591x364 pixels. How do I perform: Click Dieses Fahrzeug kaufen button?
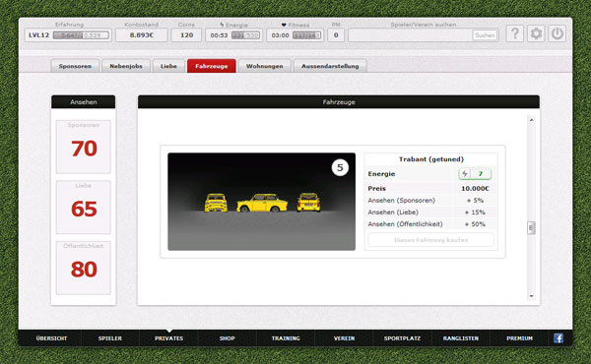coord(430,240)
